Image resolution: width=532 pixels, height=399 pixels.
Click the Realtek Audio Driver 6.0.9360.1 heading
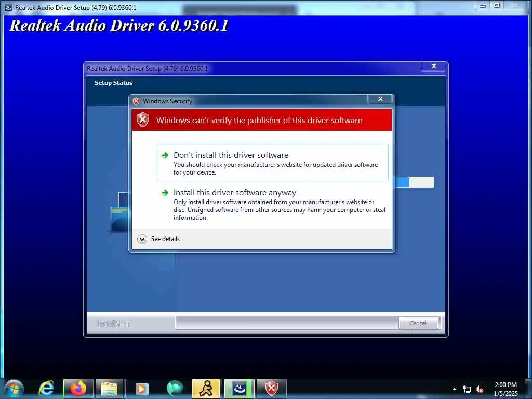tap(119, 25)
